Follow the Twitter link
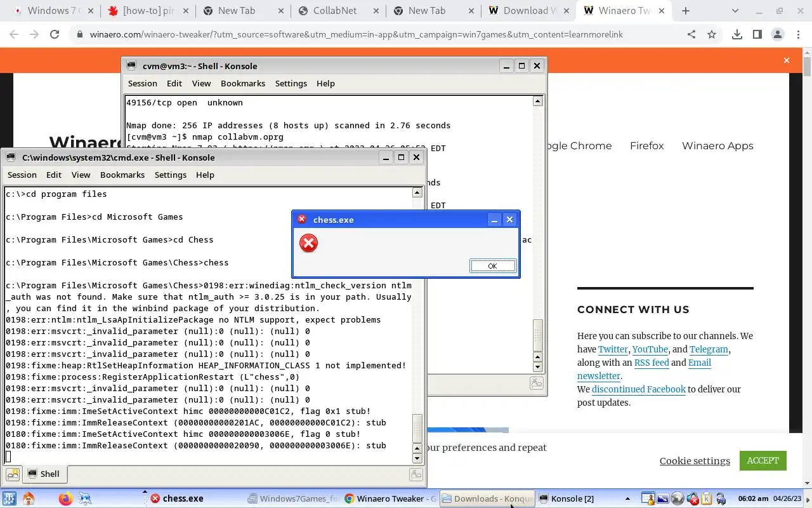The image size is (812, 508). click(613, 349)
